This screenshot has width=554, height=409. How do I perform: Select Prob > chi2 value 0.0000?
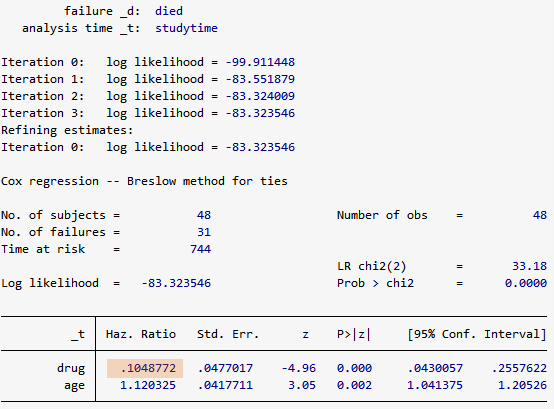[526, 283]
